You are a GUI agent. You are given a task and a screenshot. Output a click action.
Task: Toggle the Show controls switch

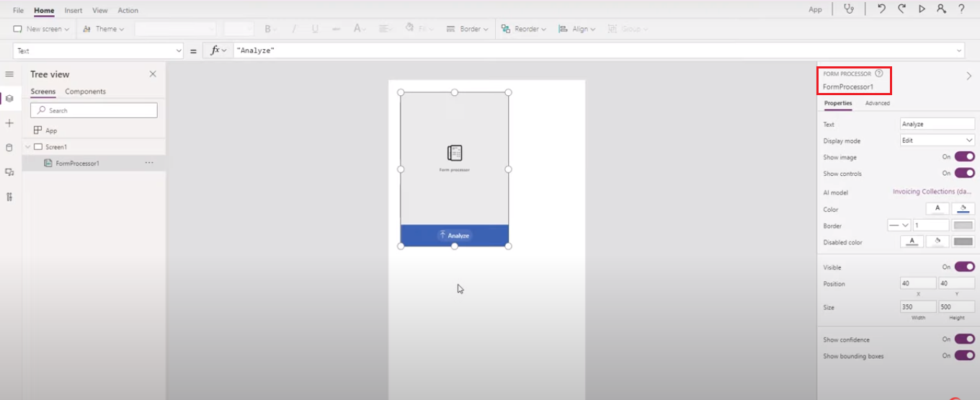965,173
